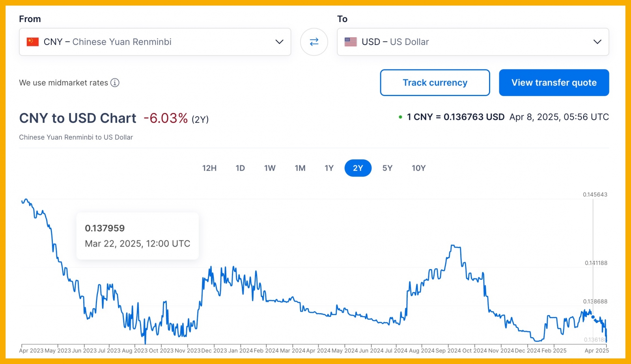The image size is (631, 364).
Task: Expand the From currency chevron
Action: [279, 42]
